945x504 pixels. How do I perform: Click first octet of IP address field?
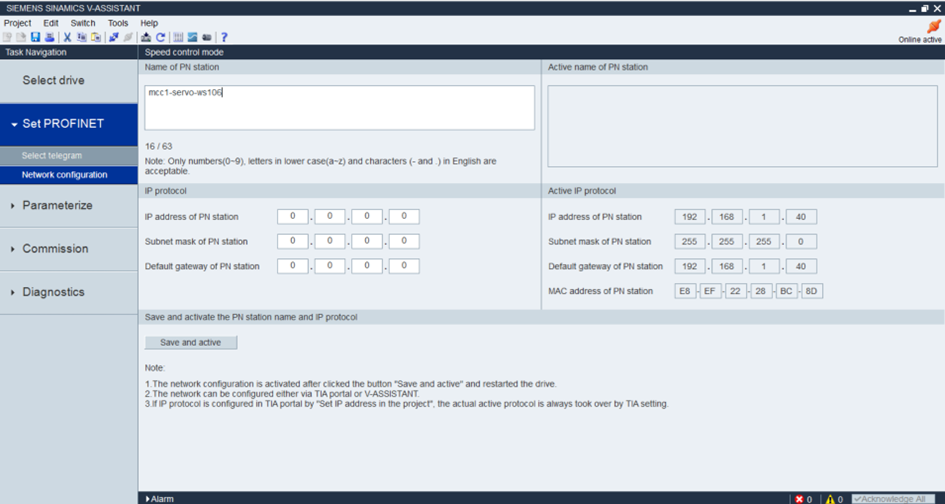pyautogui.click(x=292, y=217)
